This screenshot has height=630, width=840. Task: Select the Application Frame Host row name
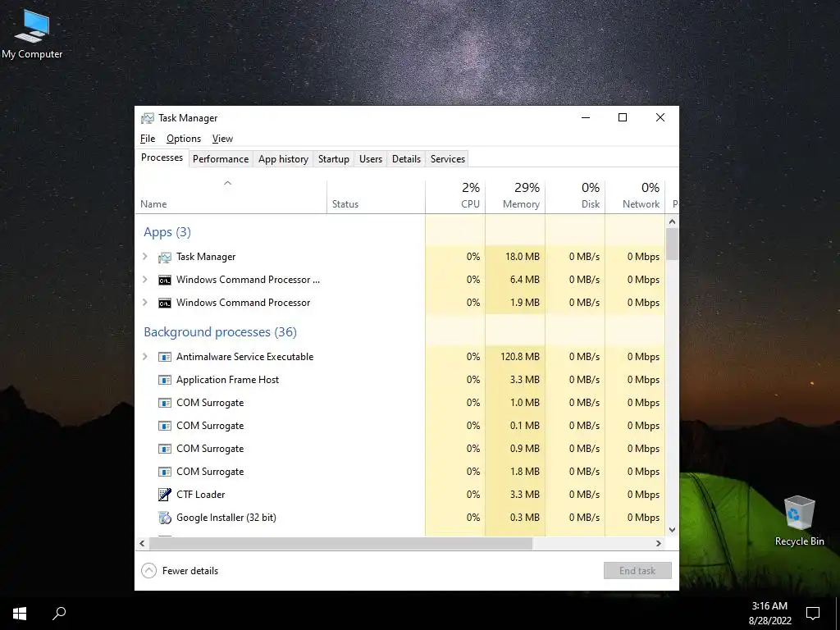pos(228,380)
